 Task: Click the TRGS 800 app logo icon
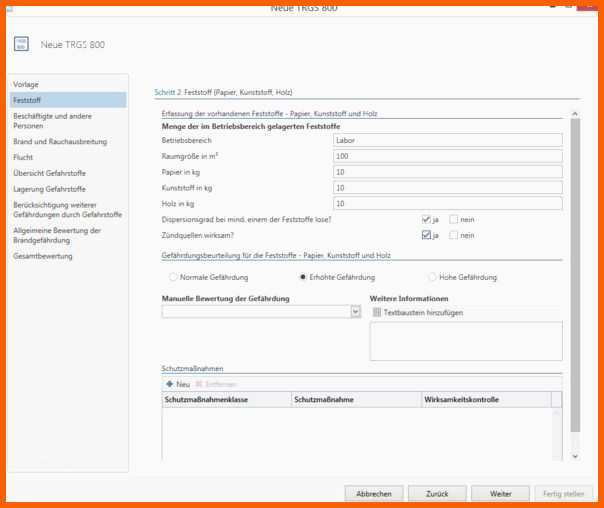pos(22,44)
